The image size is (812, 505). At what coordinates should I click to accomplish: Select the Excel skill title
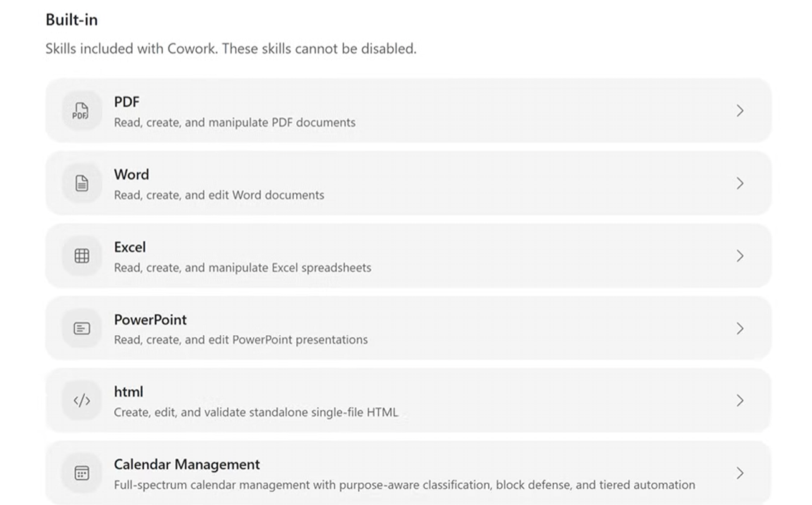[x=130, y=247]
